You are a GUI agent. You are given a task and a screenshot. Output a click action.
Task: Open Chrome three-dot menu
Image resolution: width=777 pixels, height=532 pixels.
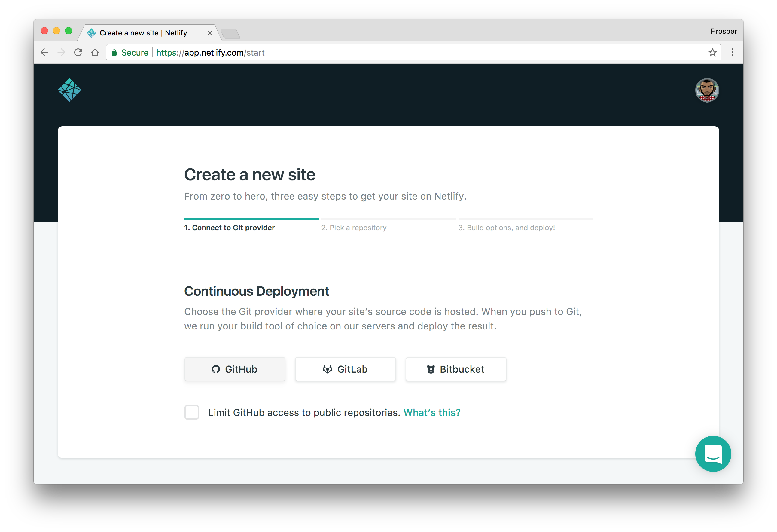(x=732, y=53)
